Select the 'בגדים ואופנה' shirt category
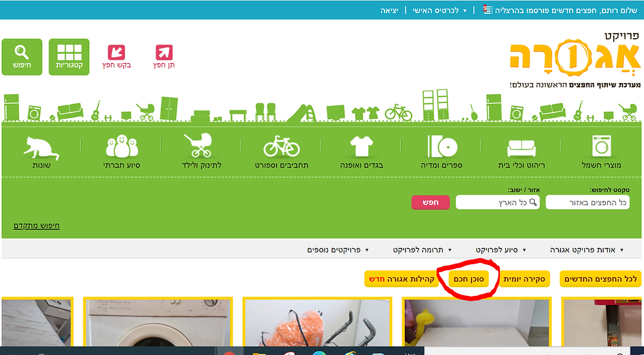The image size is (644, 355). [x=361, y=151]
